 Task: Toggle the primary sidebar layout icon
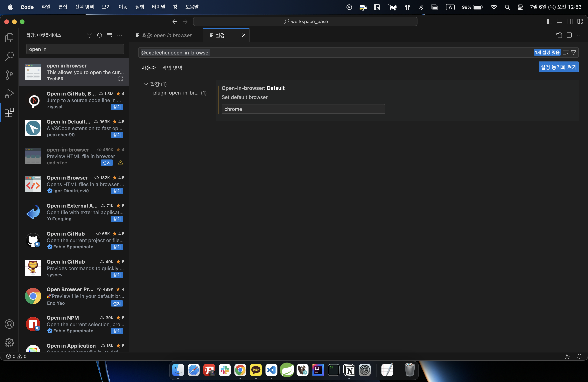click(x=549, y=22)
